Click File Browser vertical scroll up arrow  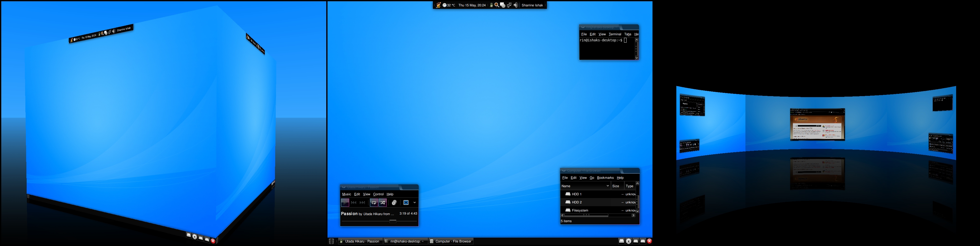coord(638,184)
